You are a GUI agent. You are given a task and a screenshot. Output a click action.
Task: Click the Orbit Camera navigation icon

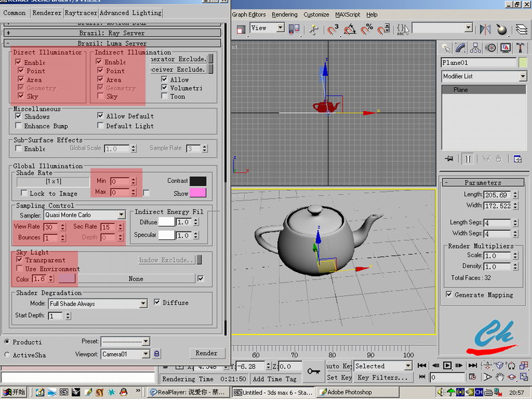pyautogui.click(x=511, y=376)
